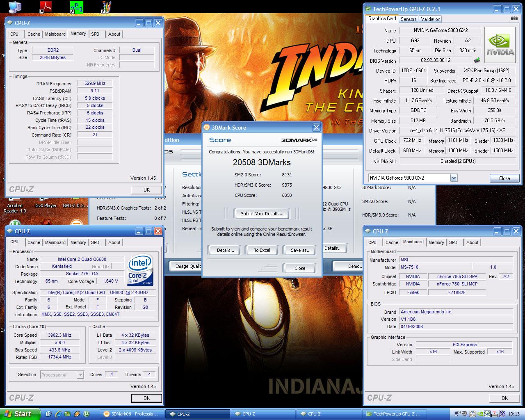Open the green Prime95 desktop shortcut
This screenshot has width=525, height=420.
[x=76, y=7]
